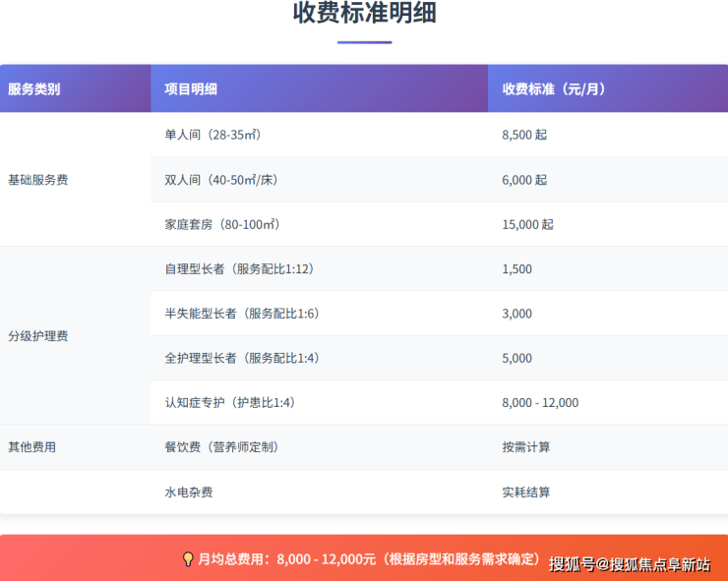The image size is (728, 581).
Task: Click the 家庭套房（80-100㎡） row item
Action: (222, 224)
